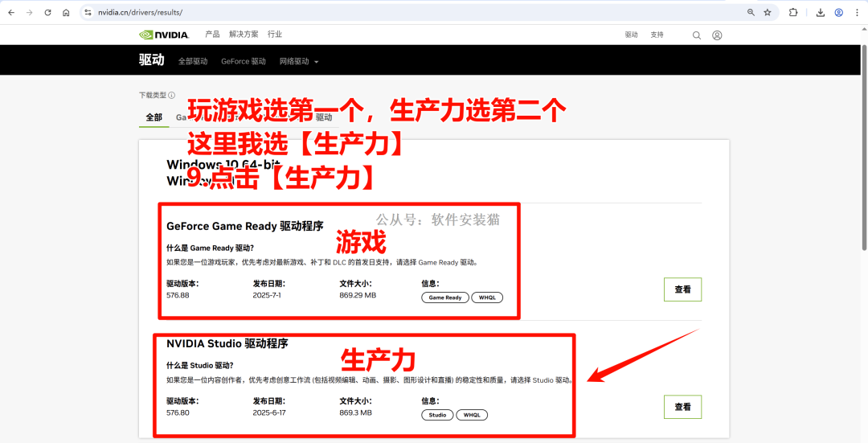Click the NVIDIA Studio 驱动程序 heading
The width and height of the screenshot is (868, 443).
tap(227, 343)
